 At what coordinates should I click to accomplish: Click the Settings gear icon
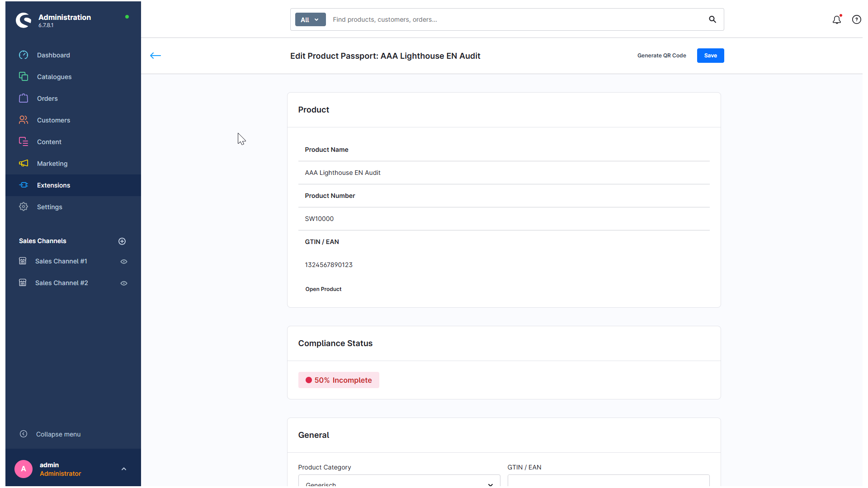pos(24,207)
